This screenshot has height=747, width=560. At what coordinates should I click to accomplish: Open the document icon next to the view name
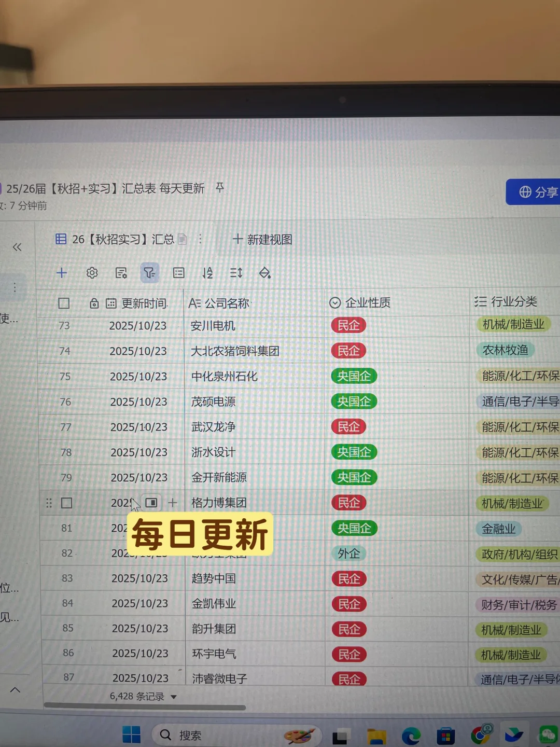point(182,239)
